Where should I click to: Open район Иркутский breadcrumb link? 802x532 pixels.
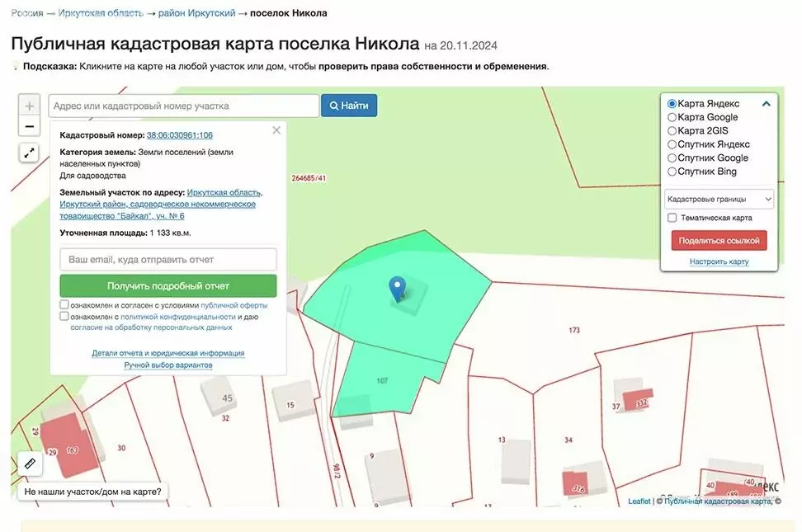click(x=197, y=13)
